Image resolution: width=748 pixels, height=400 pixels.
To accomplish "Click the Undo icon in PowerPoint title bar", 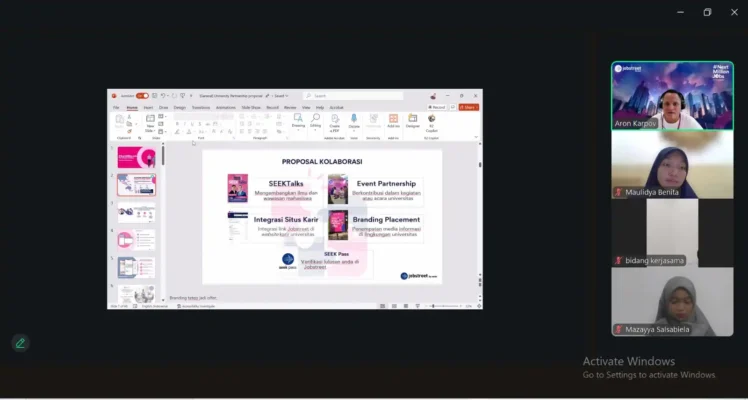I will 163,96.
